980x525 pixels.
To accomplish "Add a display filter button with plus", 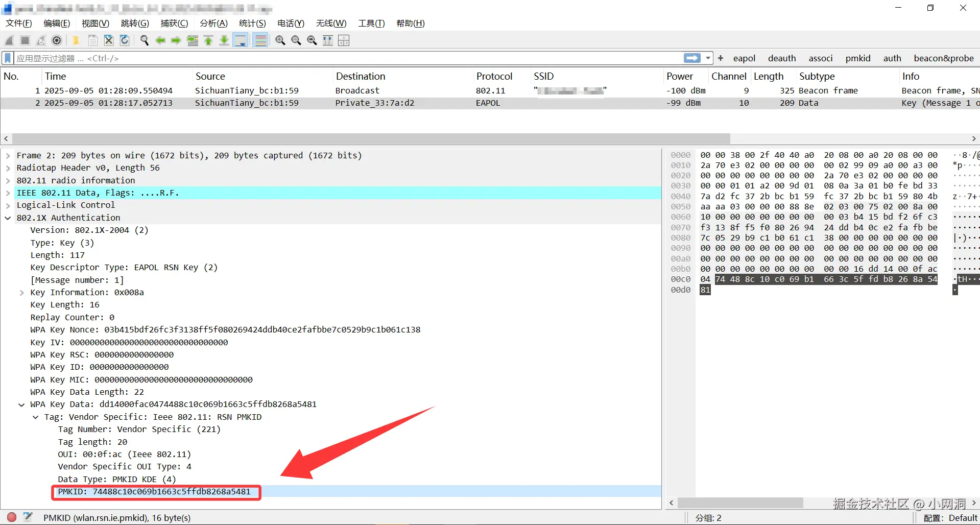I will (x=721, y=58).
